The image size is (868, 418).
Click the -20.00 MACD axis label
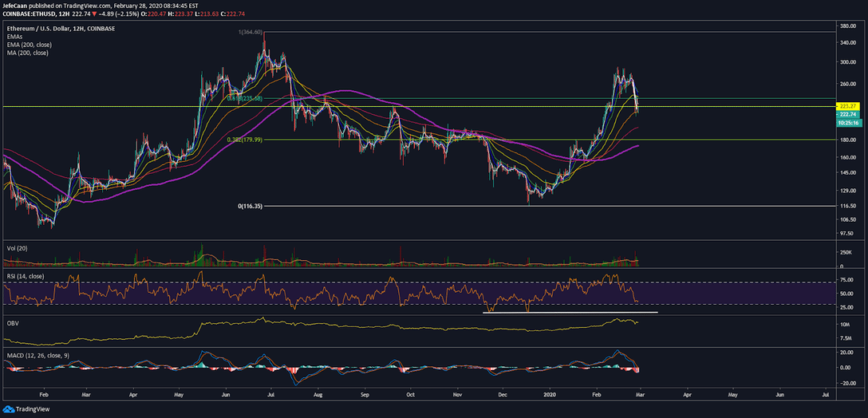click(x=849, y=383)
